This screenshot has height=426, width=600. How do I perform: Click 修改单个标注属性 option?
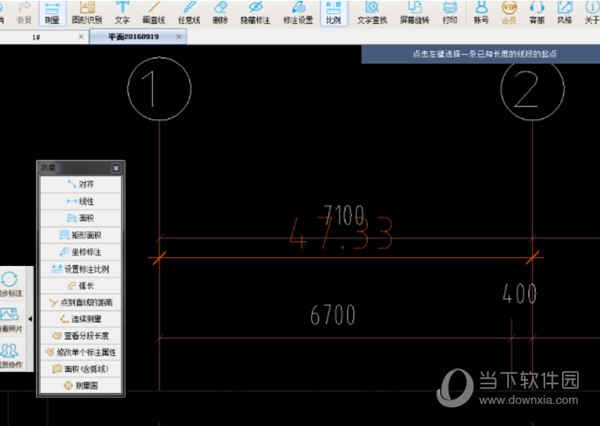(81, 353)
